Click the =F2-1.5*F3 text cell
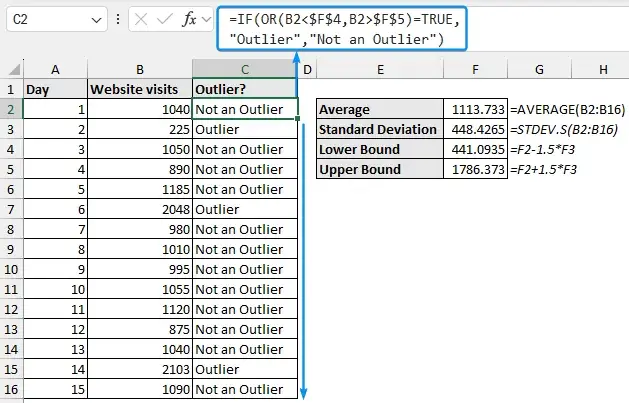 tap(542, 149)
